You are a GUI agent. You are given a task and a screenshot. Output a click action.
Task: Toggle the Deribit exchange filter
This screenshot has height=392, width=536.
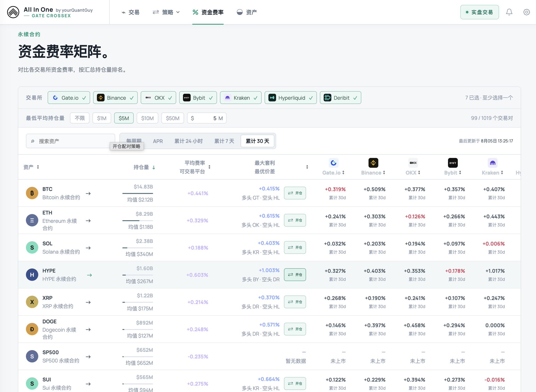click(340, 98)
